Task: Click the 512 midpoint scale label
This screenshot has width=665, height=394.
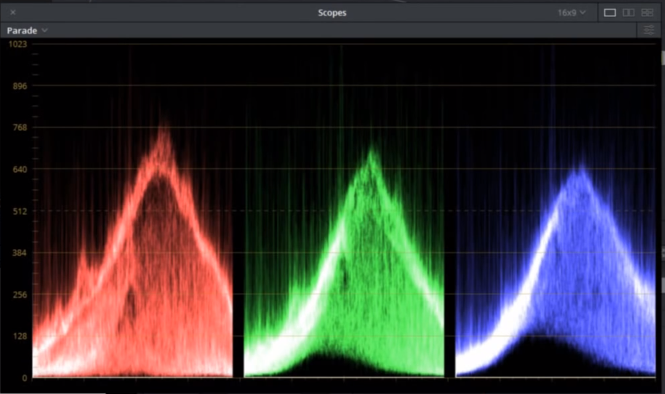Action: pos(20,211)
